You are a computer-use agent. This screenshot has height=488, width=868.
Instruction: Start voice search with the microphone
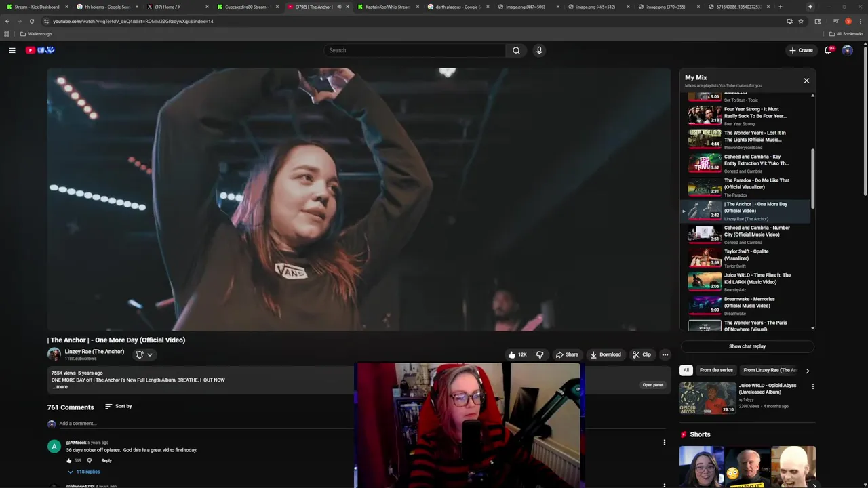point(539,50)
